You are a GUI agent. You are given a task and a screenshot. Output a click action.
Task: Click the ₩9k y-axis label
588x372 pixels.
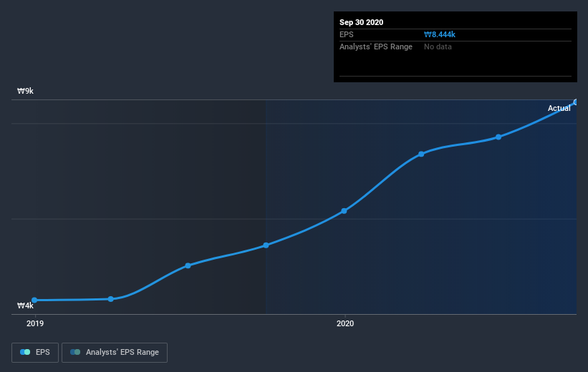(26, 91)
